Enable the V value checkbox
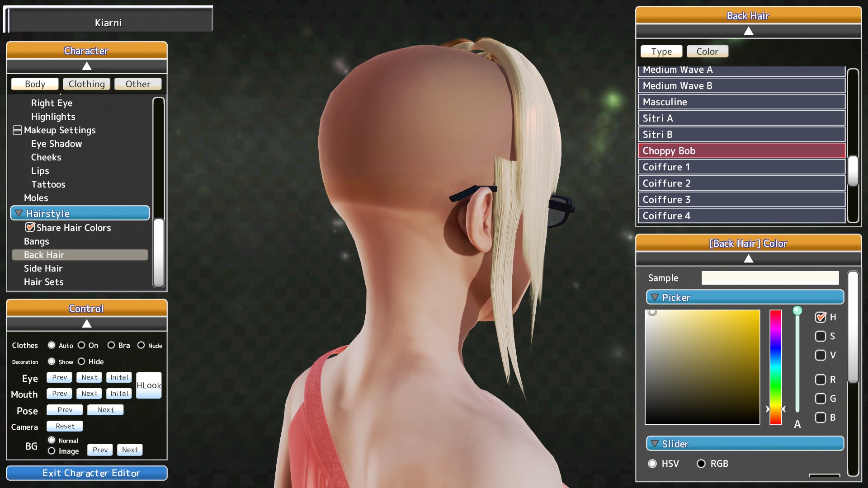The height and width of the screenshot is (488, 868). pos(821,355)
